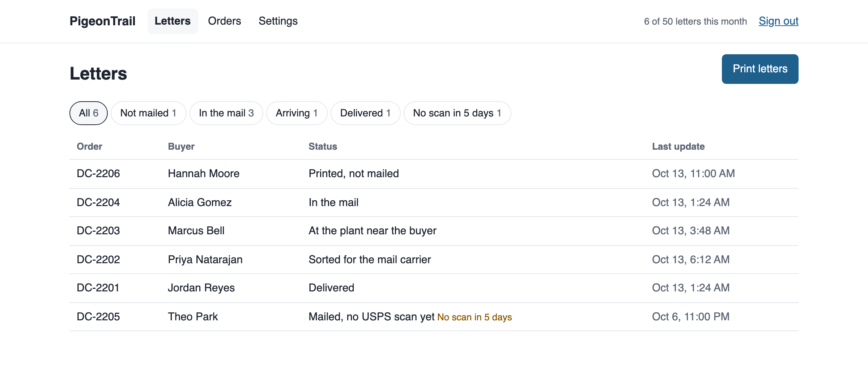Show only Arriving letters
Image resolution: width=868 pixels, height=376 pixels.
pyautogui.click(x=297, y=113)
